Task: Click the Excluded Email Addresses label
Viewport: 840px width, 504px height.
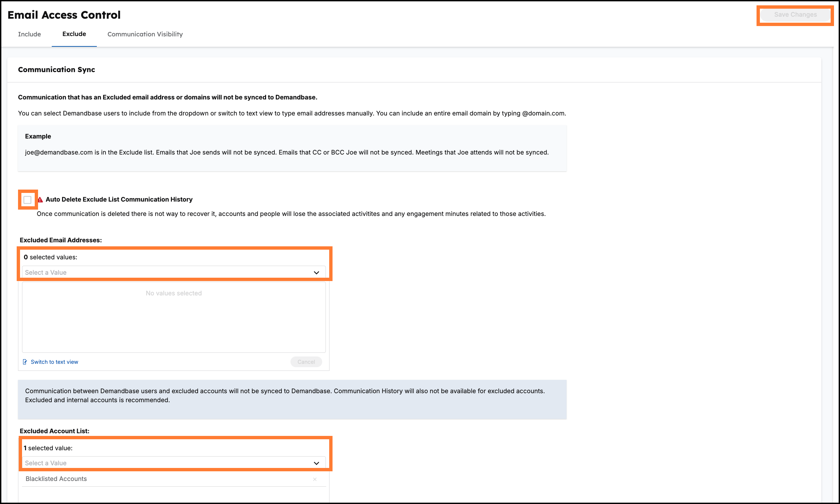Action: click(x=61, y=240)
